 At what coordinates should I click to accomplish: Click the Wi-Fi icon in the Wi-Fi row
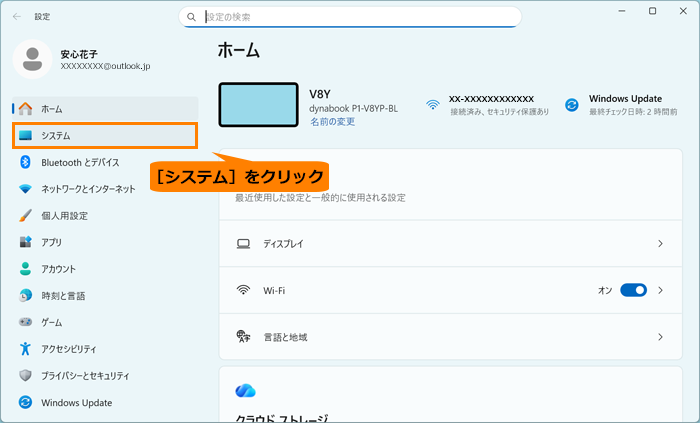243,290
